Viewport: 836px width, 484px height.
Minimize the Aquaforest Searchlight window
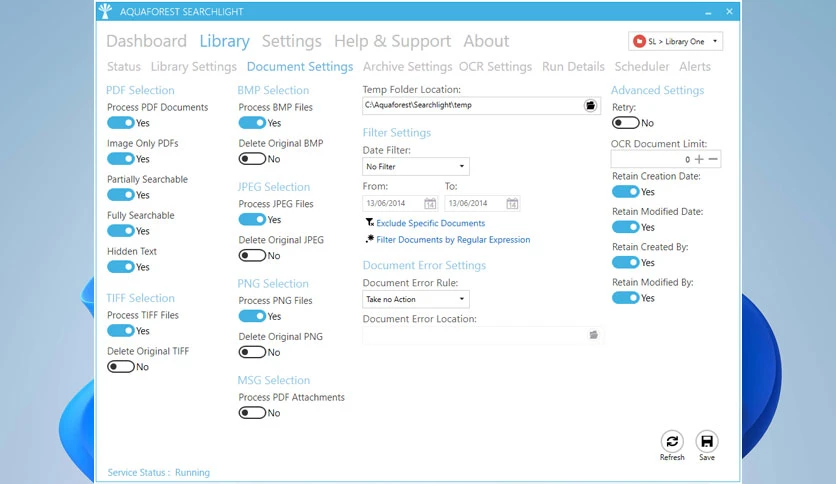click(x=708, y=12)
